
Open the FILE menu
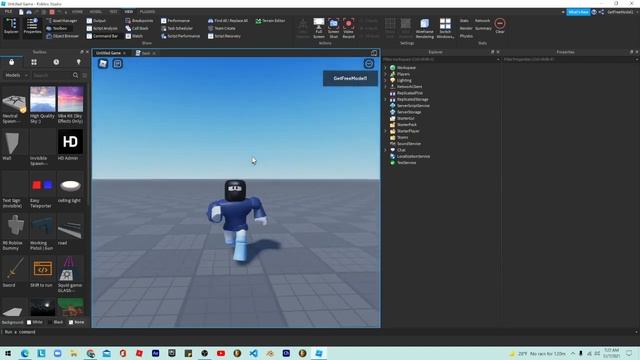[8, 12]
